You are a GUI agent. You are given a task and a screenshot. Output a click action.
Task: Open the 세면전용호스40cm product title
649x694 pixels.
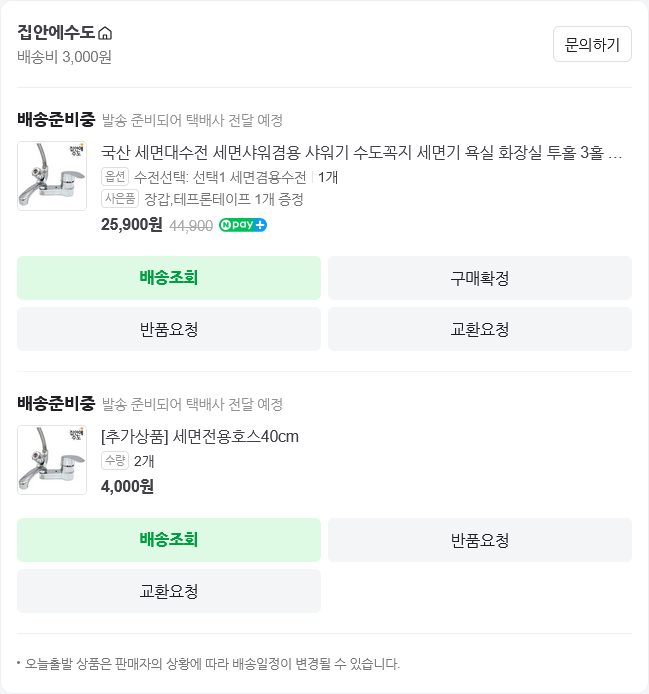(x=200, y=436)
